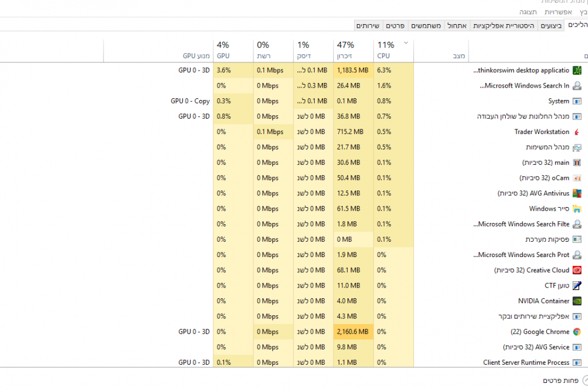
Task: Click the 12.5 MB memory cell
Action: point(353,193)
